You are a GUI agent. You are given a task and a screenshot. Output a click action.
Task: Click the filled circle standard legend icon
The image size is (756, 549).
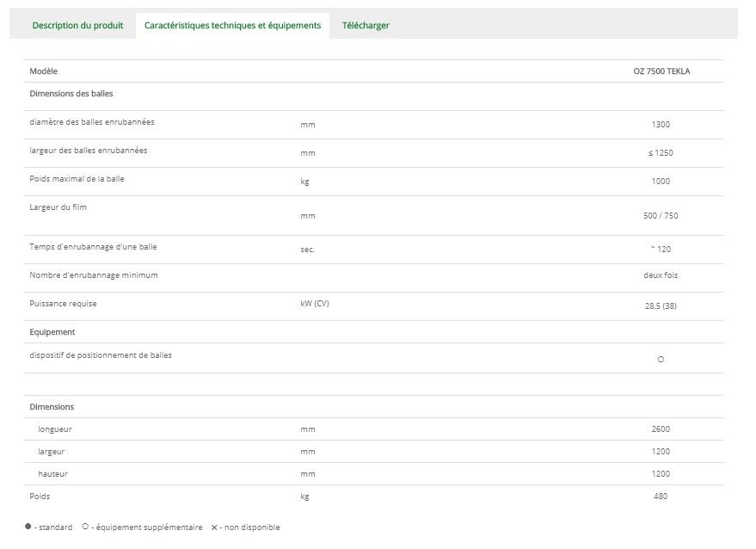pos(28,527)
